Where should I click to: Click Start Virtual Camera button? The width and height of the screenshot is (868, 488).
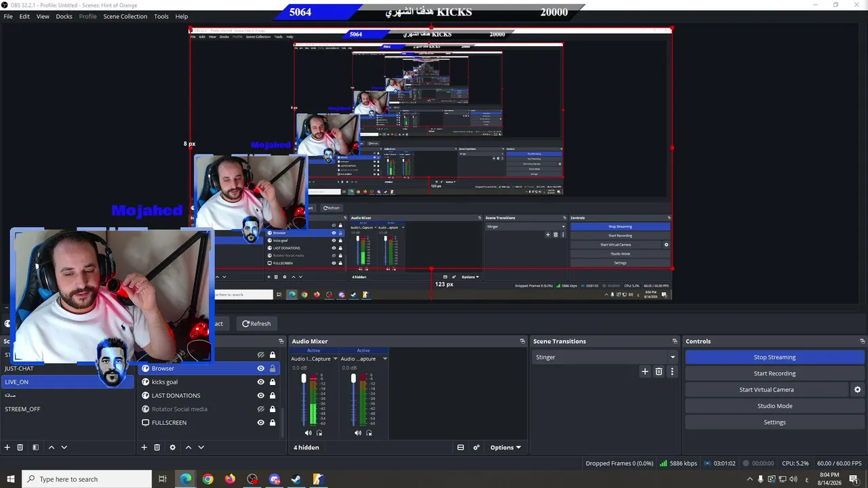pos(766,390)
